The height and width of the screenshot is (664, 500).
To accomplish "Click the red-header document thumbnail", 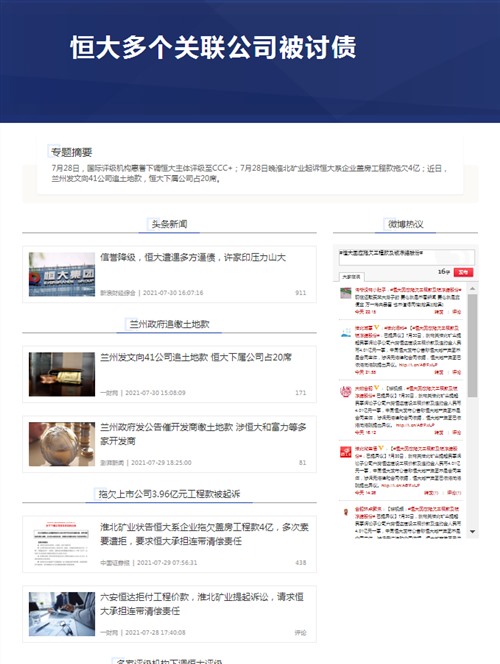I will point(62,544).
